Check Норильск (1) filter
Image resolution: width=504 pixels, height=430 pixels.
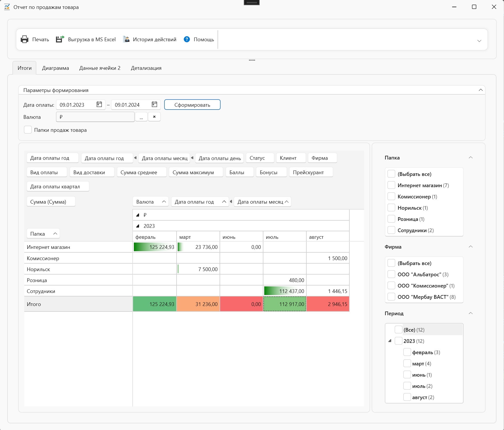[391, 208]
